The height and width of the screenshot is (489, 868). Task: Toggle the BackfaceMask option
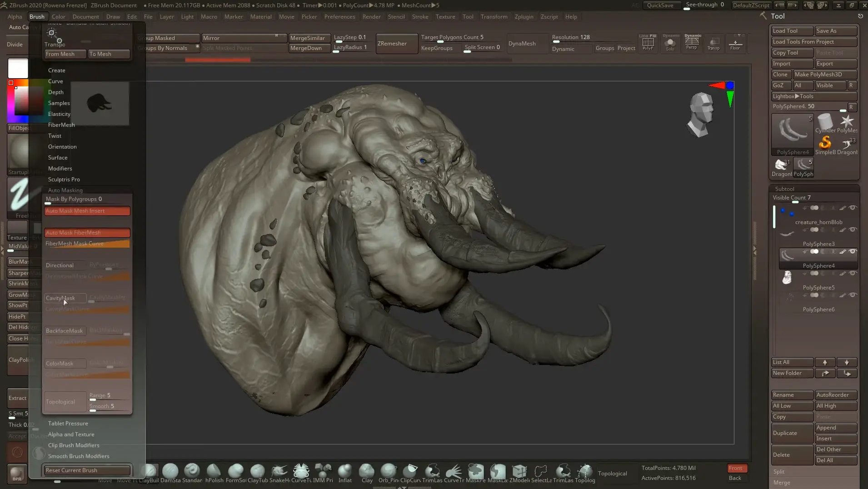[65, 331]
